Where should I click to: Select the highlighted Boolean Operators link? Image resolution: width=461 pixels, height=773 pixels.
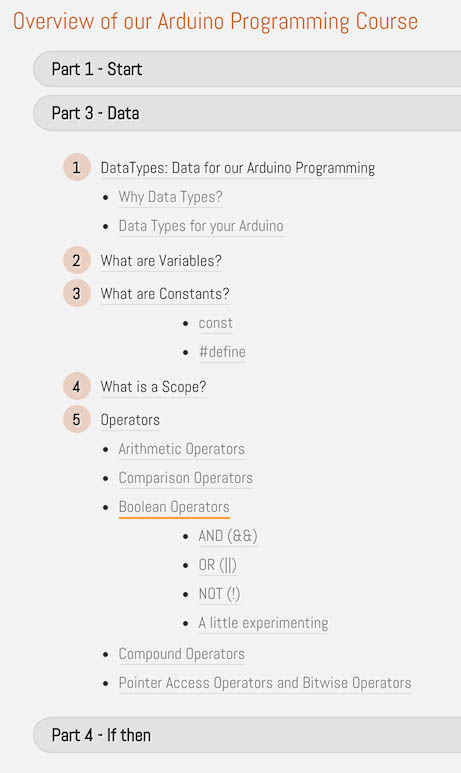pos(174,507)
